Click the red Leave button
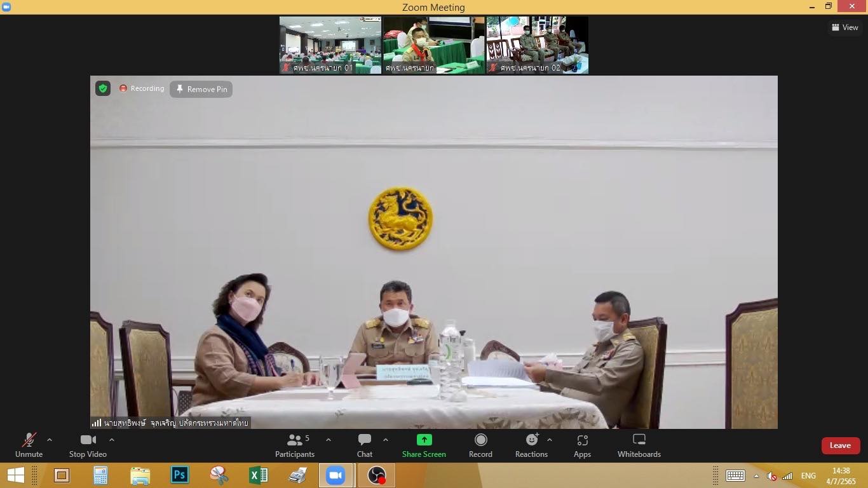This screenshot has height=488, width=868. (x=840, y=445)
